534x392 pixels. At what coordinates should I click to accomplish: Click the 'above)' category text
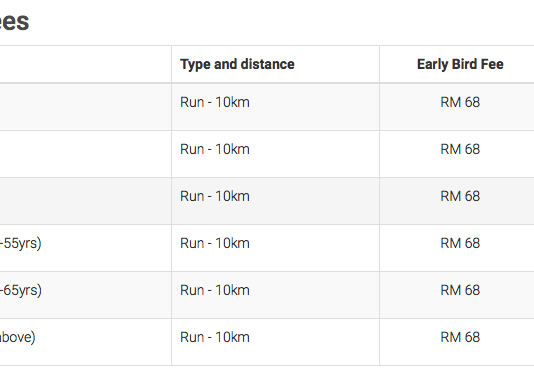(17, 338)
